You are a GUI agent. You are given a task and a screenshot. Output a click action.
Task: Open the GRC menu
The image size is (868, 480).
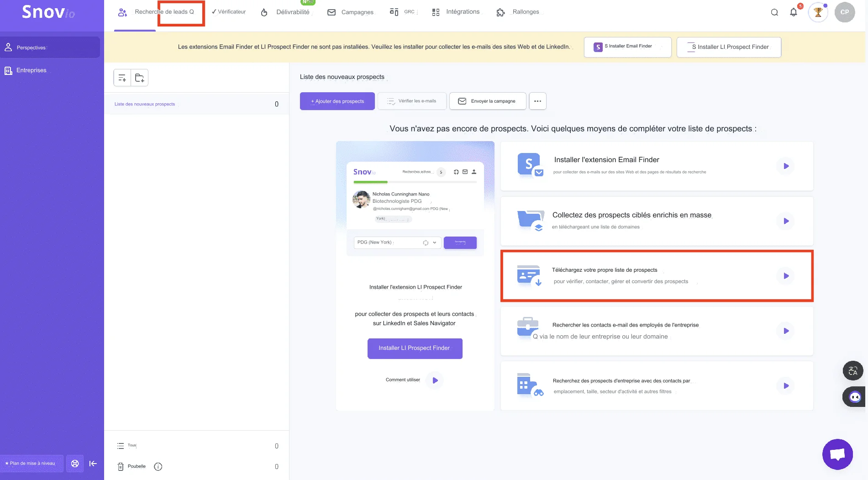pos(403,12)
